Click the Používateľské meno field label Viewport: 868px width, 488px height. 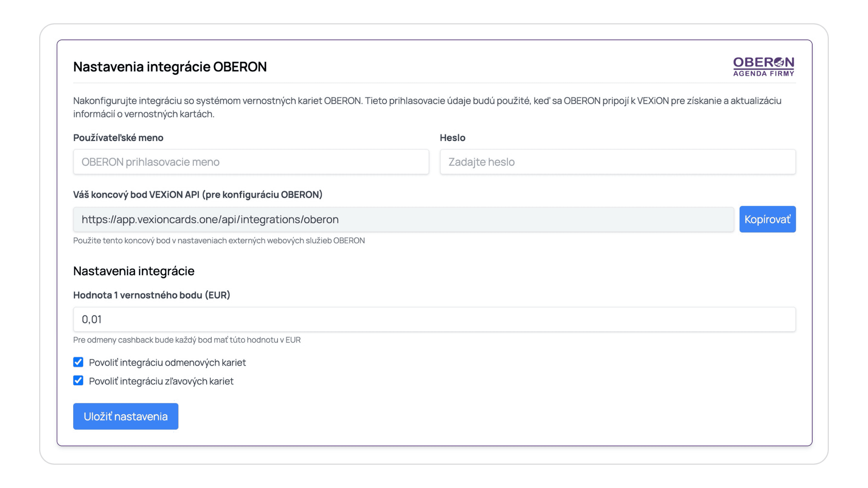[x=118, y=137]
